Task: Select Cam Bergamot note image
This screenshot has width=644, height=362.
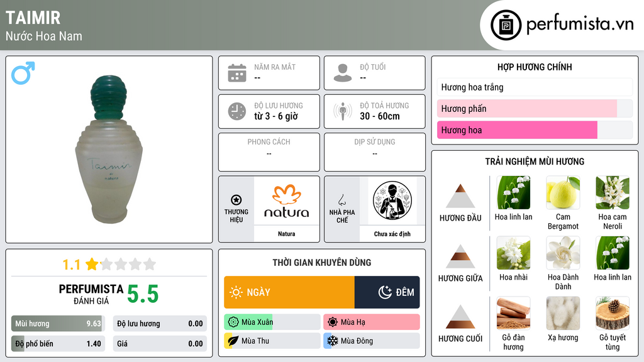Action: [x=563, y=192]
